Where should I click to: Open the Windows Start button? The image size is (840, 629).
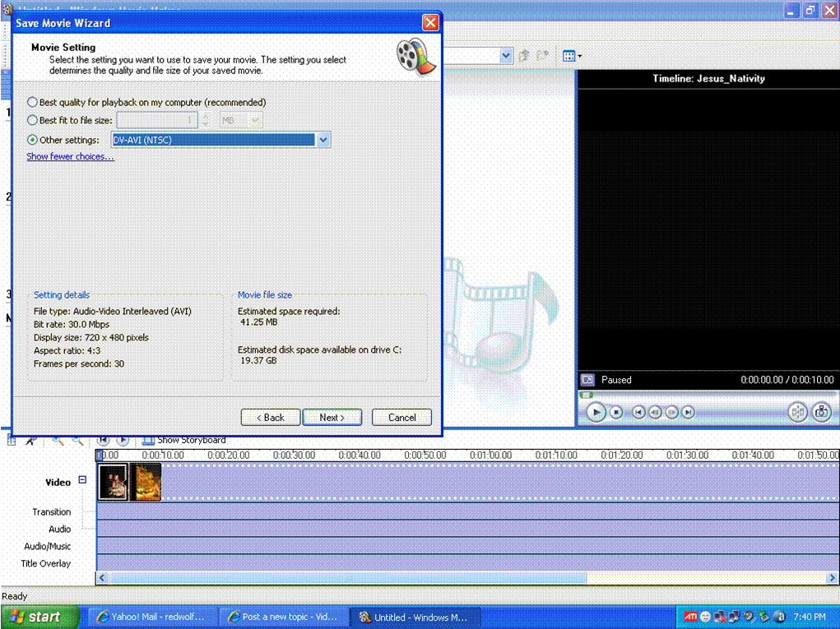coord(39,617)
